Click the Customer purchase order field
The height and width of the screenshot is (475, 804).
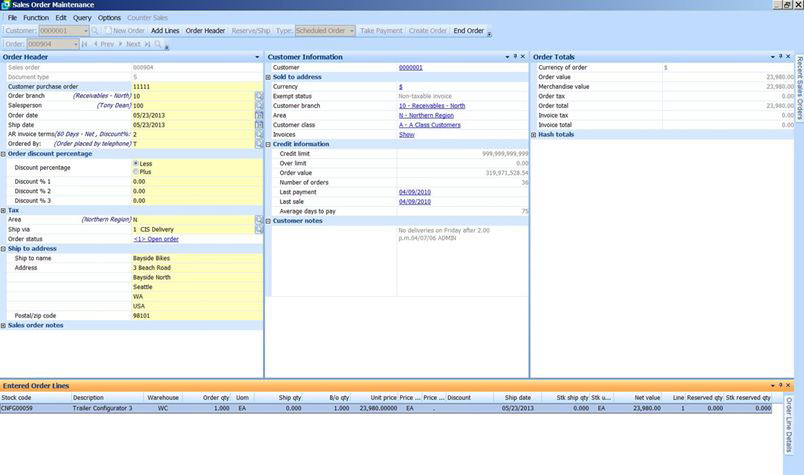(x=192, y=87)
